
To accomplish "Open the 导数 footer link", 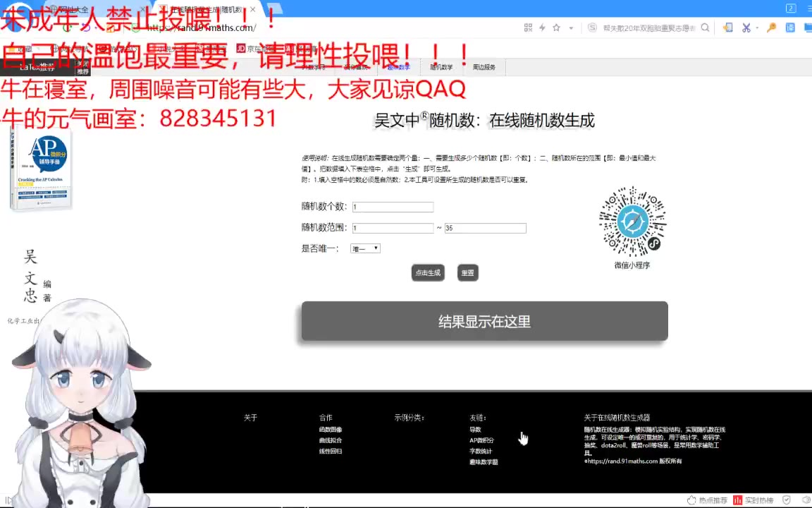I will 475,430.
